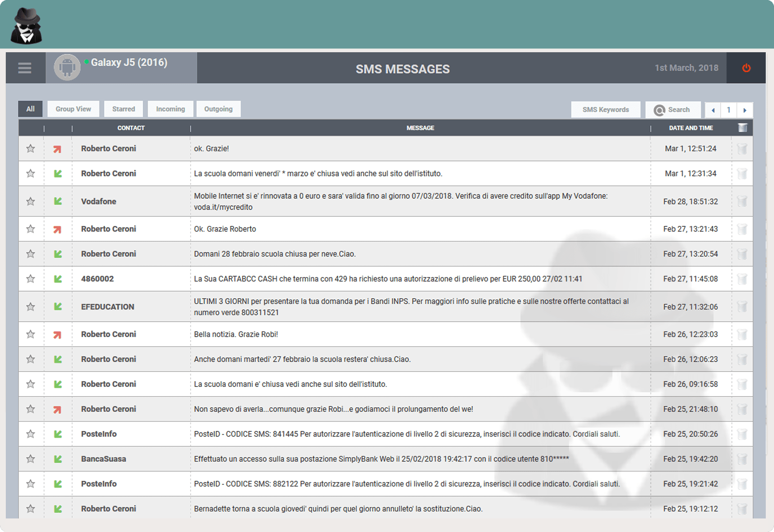Open SMS Keywords
Screen dimensions: 774x532
pos(606,110)
